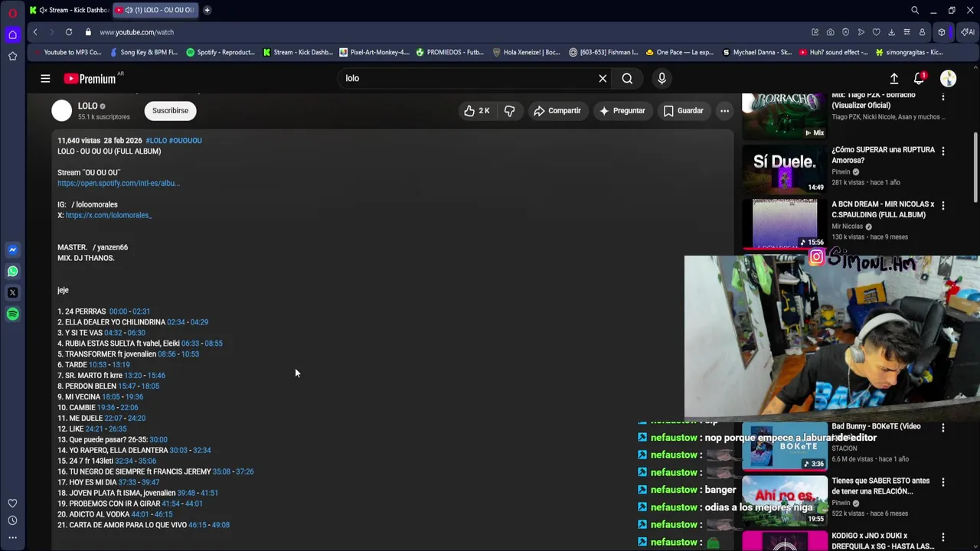Jump to 08:56 TRANSFORMER timestamp
The height and width of the screenshot is (551, 980).
tap(166, 354)
